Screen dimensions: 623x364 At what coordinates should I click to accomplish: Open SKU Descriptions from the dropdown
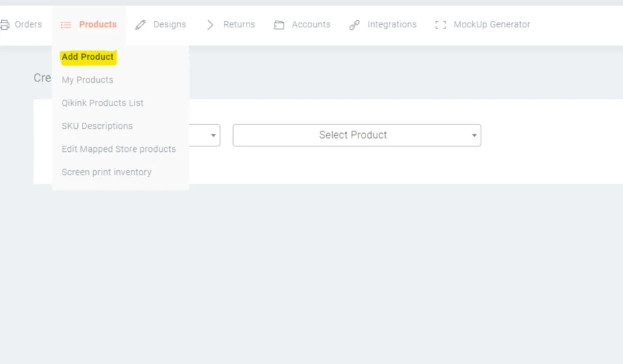click(97, 126)
